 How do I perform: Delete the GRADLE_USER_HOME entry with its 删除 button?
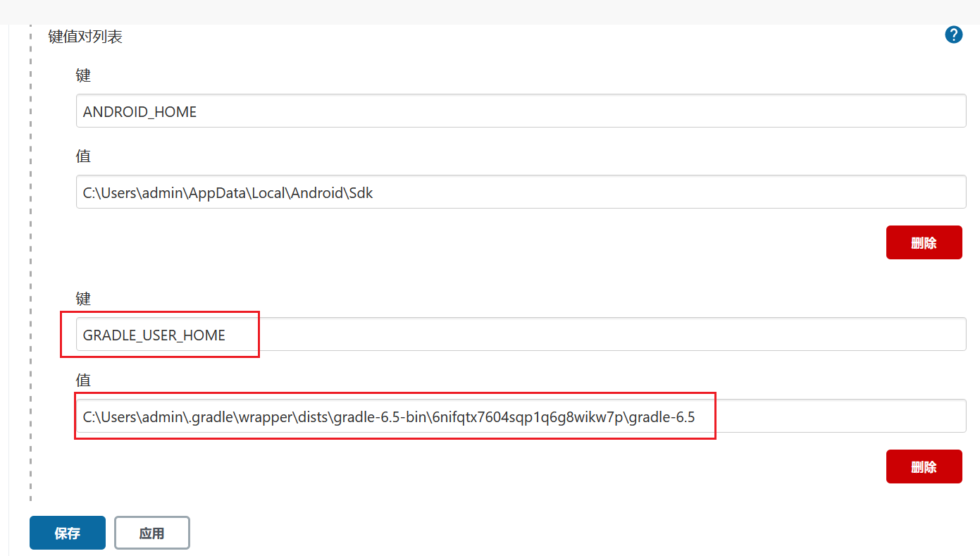(924, 466)
